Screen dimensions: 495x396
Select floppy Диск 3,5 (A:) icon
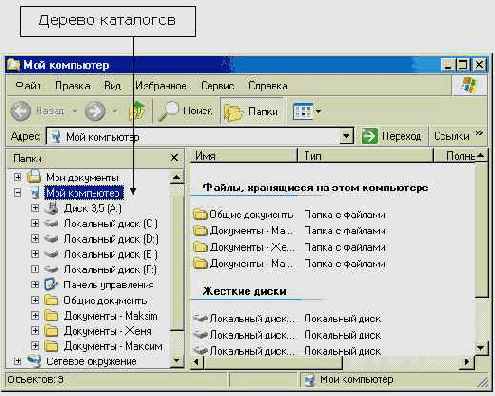tap(51, 208)
